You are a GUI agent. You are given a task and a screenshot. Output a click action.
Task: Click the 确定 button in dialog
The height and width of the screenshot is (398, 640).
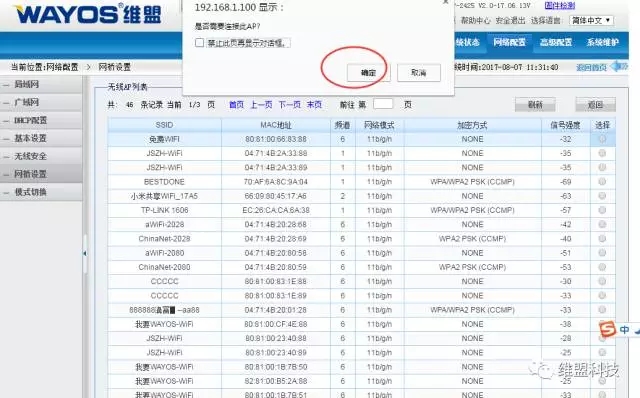click(x=368, y=73)
